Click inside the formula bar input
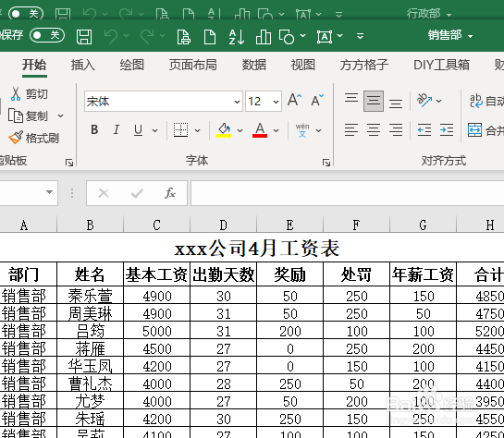The height and width of the screenshot is (438, 504). [348, 193]
